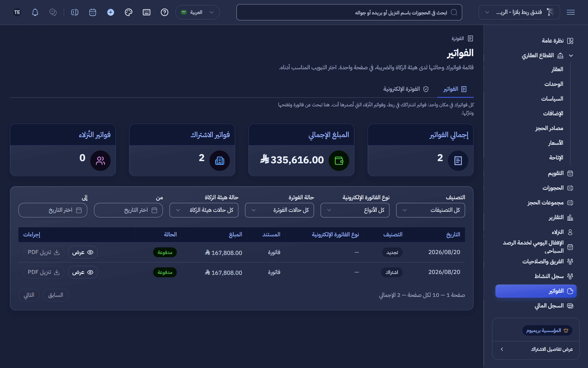Image resolution: width=588 pixels, height=368 pixels.
Task: Open keyboard shortcuts icon
Action: coord(146,12)
